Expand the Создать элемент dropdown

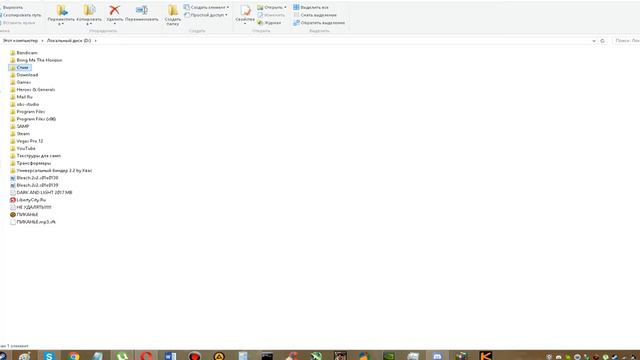pos(207,7)
